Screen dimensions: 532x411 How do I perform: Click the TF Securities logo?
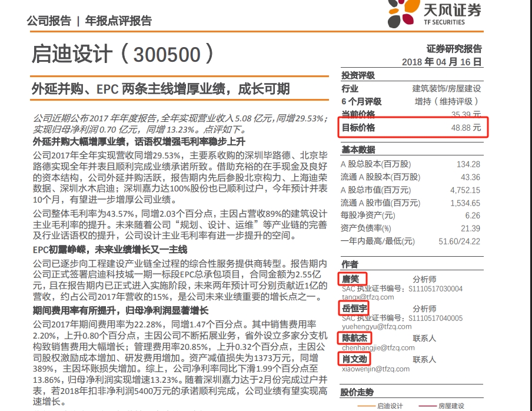[435, 14]
